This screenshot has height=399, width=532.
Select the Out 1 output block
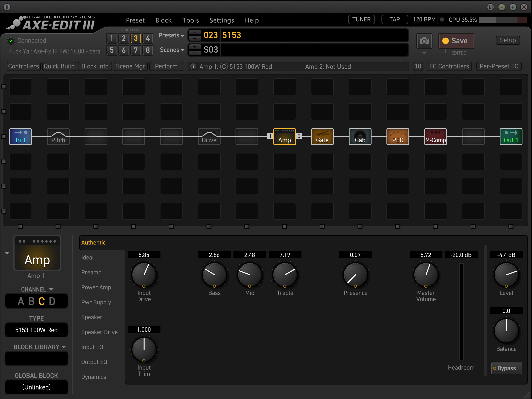pos(511,137)
